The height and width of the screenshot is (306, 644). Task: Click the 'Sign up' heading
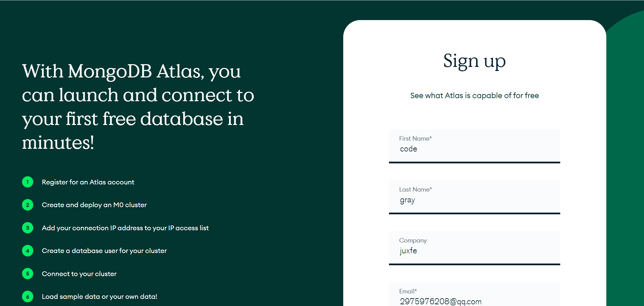tap(474, 61)
